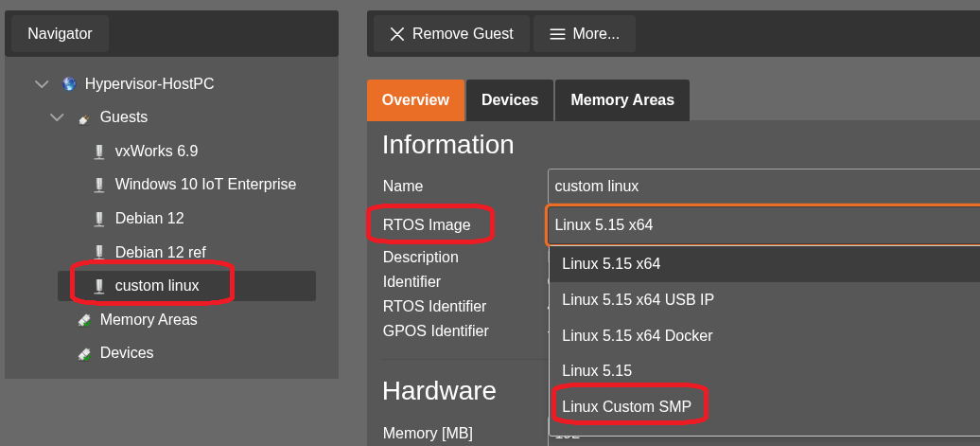Screen dimensions: 980x446
Task: Click the Hardware section heading
Action: click(x=439, y=391)
